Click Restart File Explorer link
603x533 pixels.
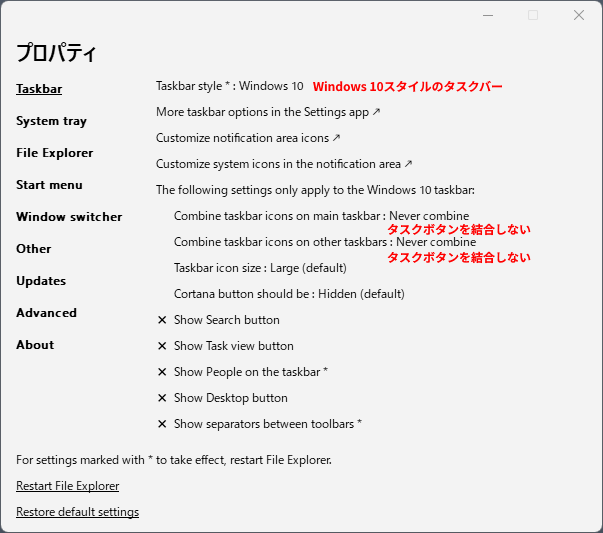[68, 486]
